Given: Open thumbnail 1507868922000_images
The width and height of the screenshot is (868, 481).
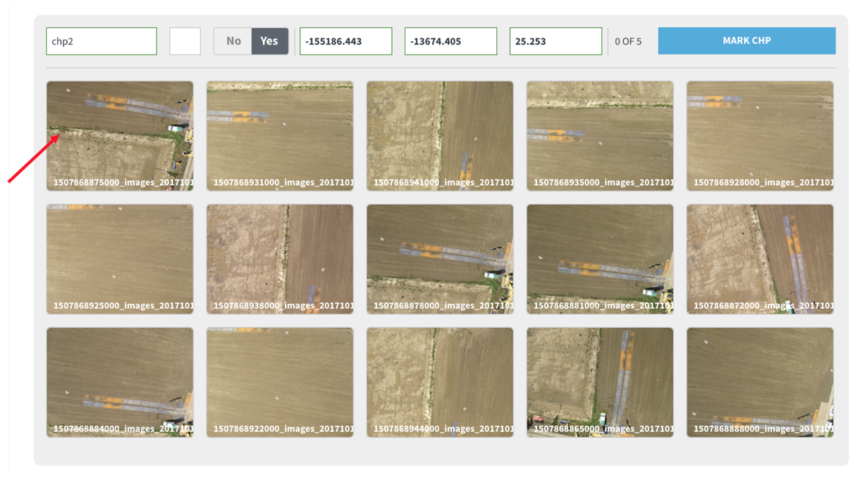Looking at the screenshot, I should click(x=280, y=383).
